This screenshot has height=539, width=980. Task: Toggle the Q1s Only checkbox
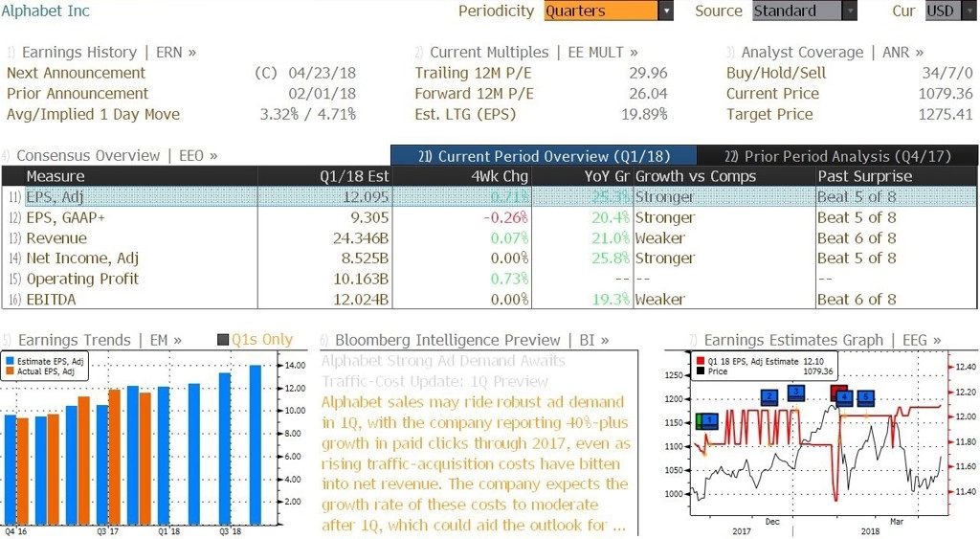pyautogui.click(x=222, y=340)
